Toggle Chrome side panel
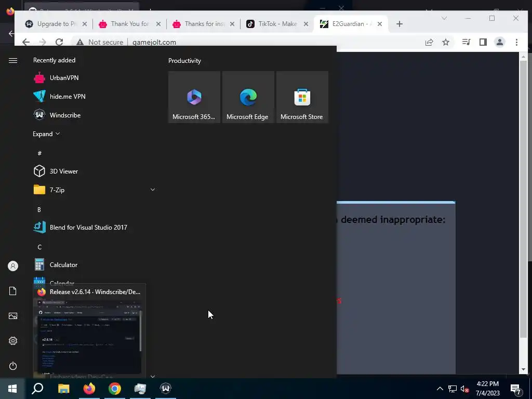532x399 pixels. pyautogui.click(x=483, y=42)
